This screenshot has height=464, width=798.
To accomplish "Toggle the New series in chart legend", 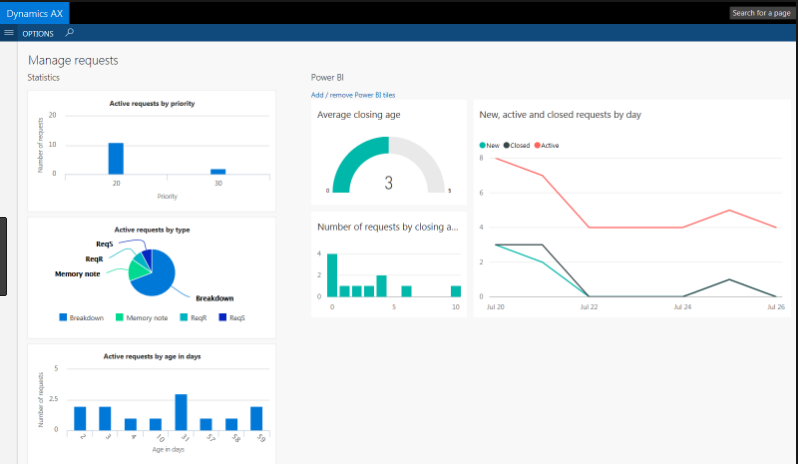I will (490, 145).
